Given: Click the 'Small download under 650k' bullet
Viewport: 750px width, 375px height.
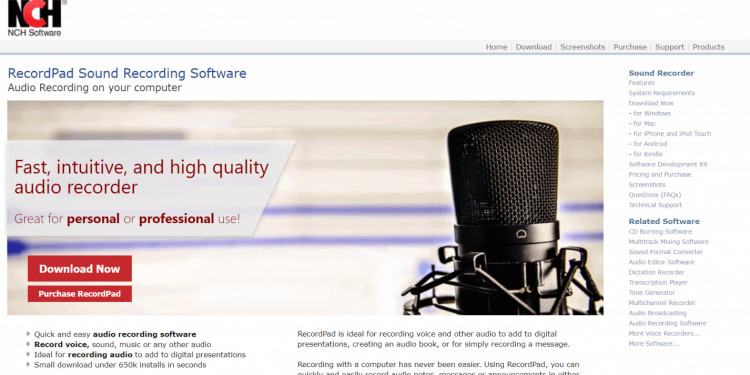Looking at the screenshot, I should click(120, 365).
